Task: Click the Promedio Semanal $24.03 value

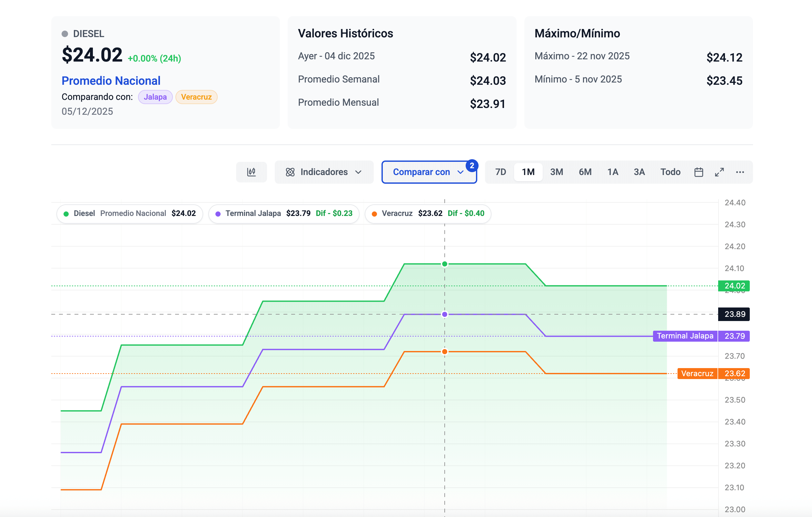Action: coord(488,81)
